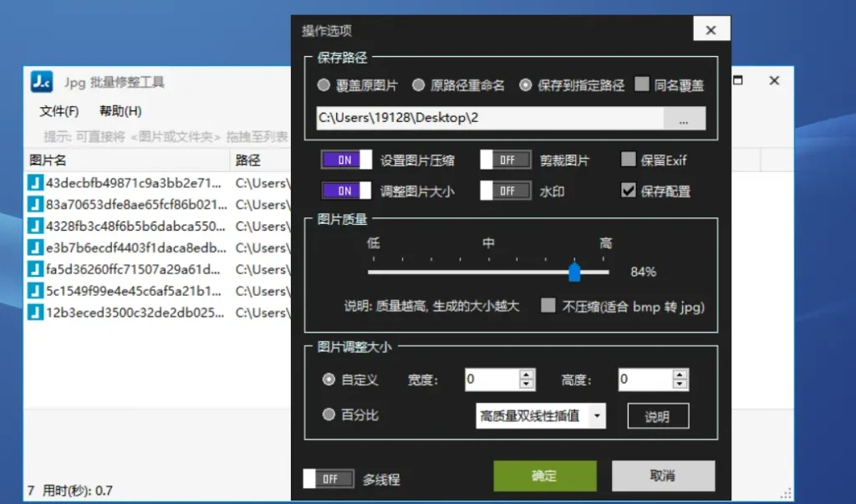
Task: Close the 操作选项 dialog
Action: tap(711, 29)
